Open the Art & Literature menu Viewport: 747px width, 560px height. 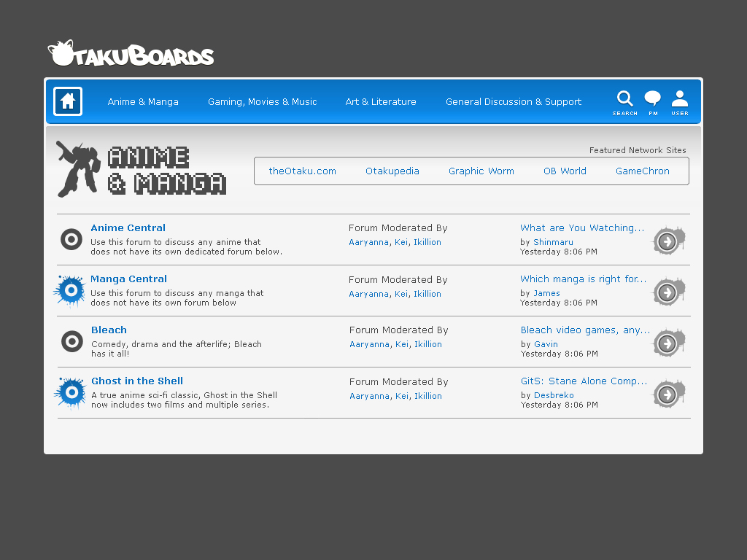pos(381,102)
